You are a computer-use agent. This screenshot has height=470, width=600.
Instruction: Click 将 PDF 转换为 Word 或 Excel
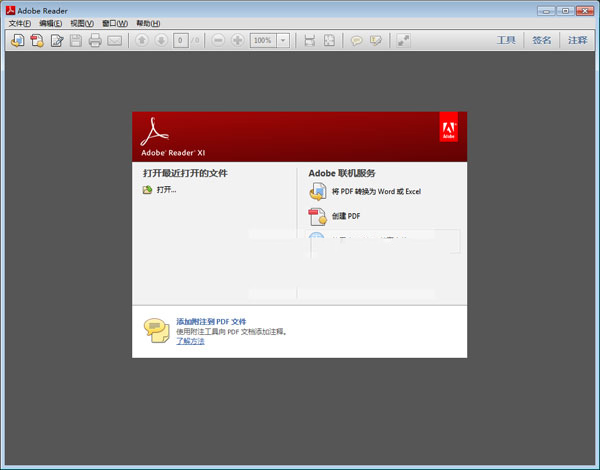(376, 191)
